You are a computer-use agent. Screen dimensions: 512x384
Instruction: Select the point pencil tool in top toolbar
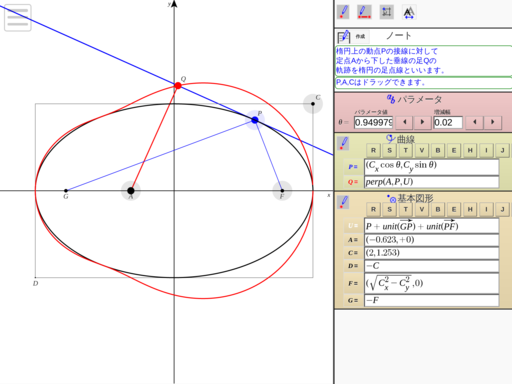click(x=343, y=12)
